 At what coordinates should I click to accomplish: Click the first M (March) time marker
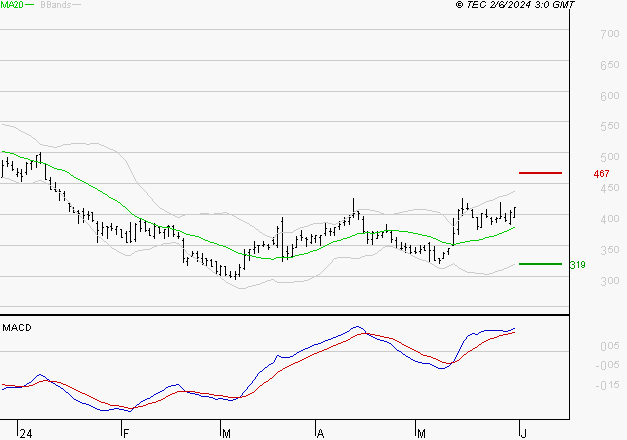pos(226,434)
